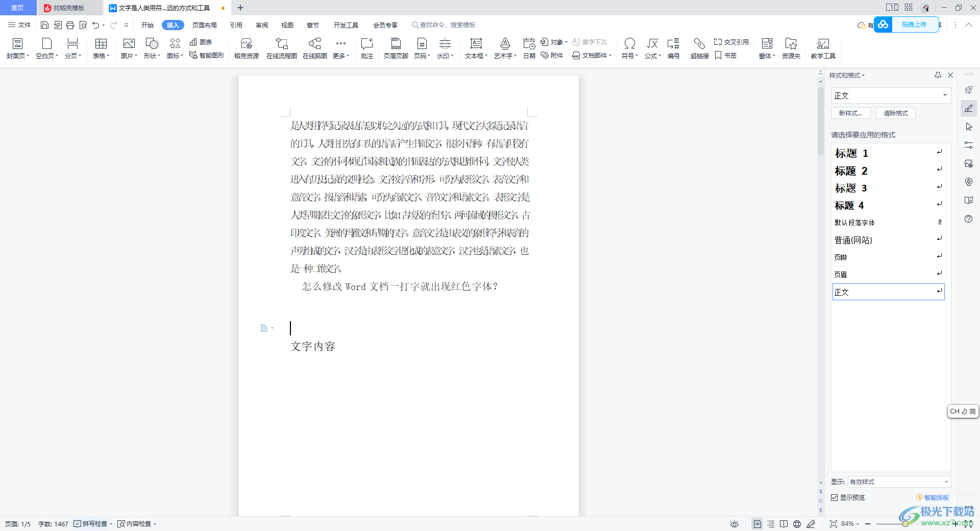980x531 pixels.
Task: Insert a picture (图片)
Action: pos(129,49)
